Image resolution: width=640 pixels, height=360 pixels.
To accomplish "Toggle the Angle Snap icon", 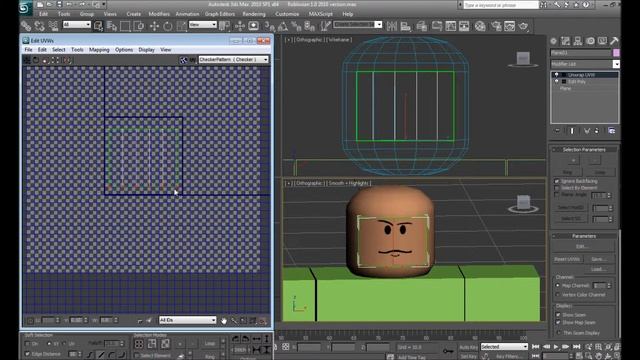I will click(283, 26).
